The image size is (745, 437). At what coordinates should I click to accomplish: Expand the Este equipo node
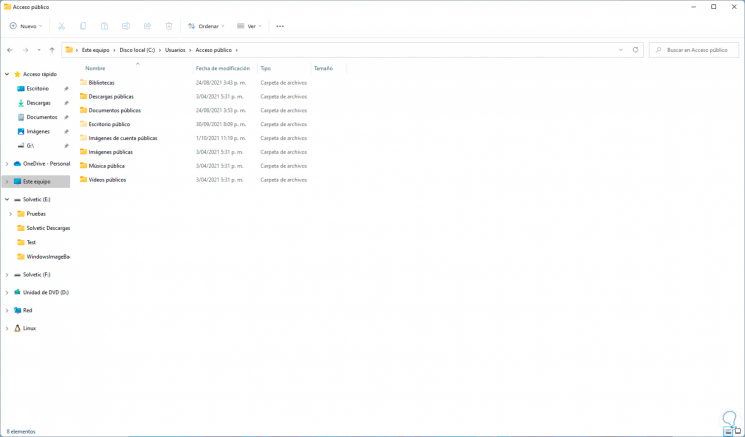pyautogui.click(x=7, y=181)
